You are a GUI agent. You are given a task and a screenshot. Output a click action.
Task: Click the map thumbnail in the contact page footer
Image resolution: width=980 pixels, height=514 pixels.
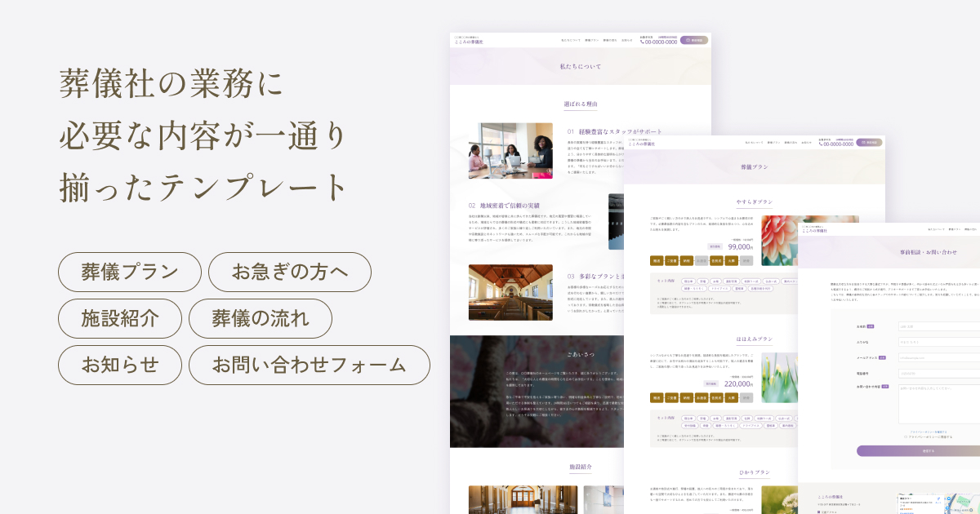(x=938, y=503)
